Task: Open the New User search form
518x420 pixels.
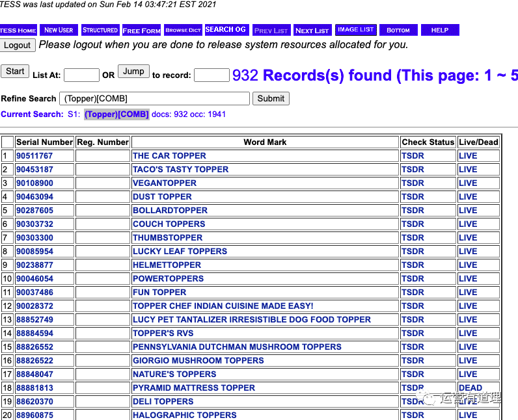Action: [x=59, y=30]
